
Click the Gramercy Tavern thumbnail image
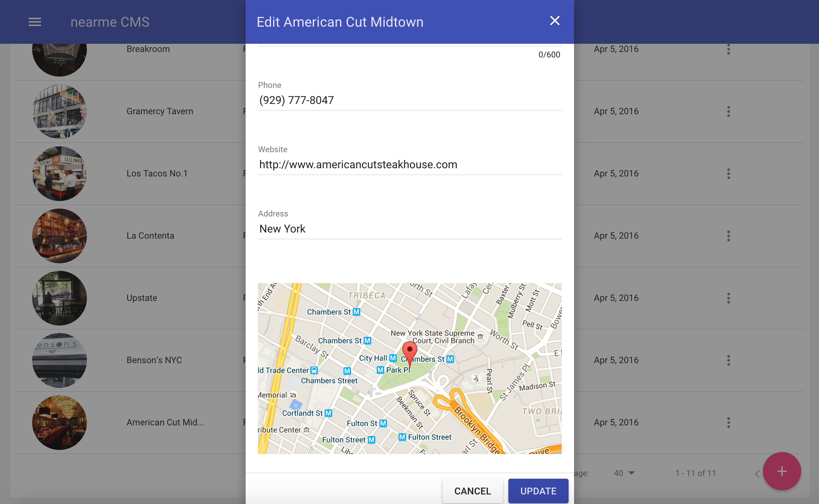tap(59, 111)
